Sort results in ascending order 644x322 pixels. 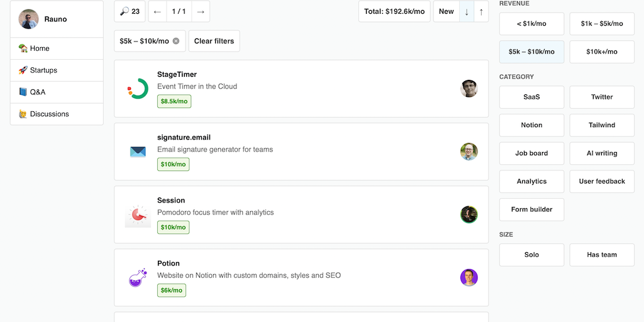[x=481, y=11]
